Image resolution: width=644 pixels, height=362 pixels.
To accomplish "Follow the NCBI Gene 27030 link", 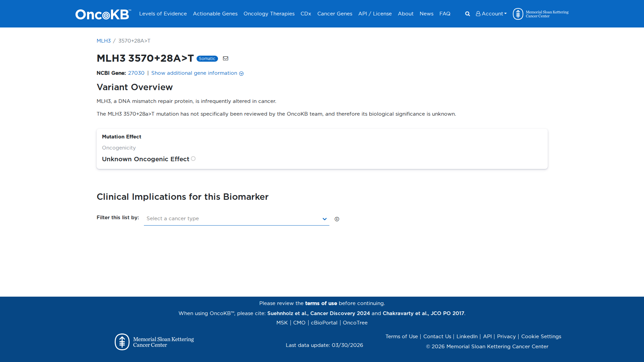I will 136,73.
